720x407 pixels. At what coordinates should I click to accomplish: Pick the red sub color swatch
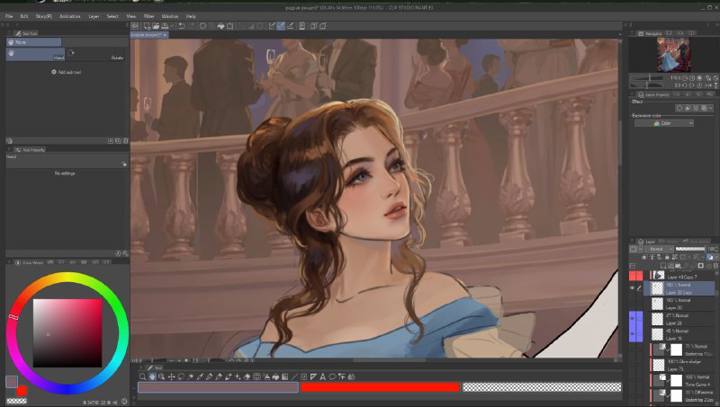pos(22,391)
